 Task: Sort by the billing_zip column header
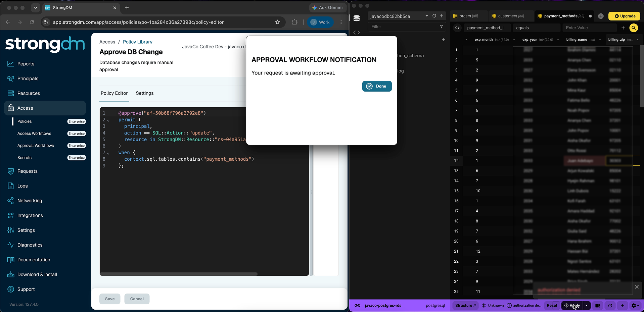pyautogui.click(x=616, y=40)
